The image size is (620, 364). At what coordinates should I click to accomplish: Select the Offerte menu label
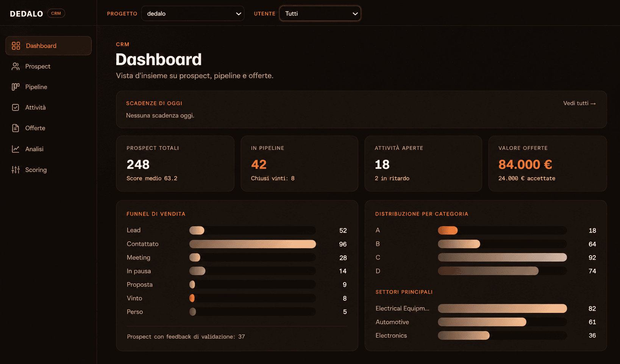click(35, 128)
